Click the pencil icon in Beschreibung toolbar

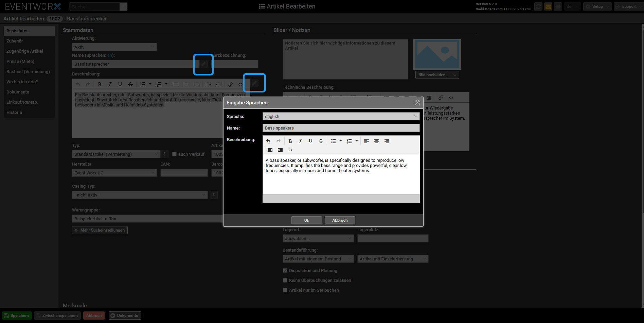(254, 83)
